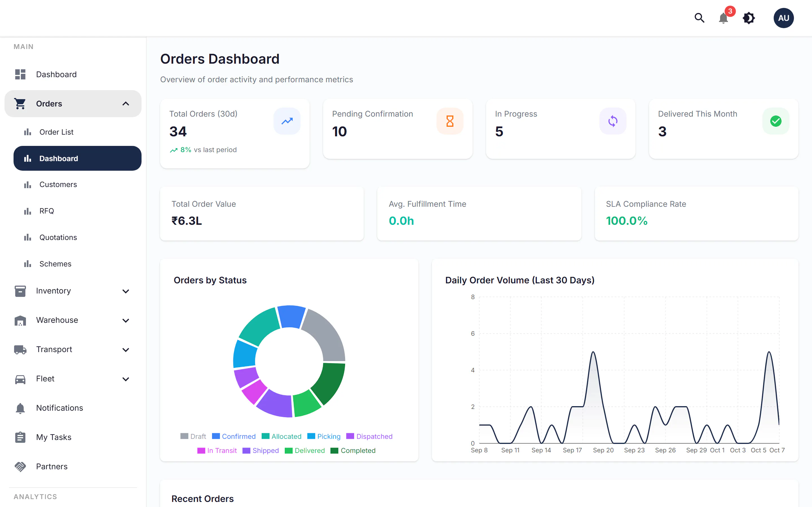
Task: Click the Pending Confirmation hourglass icon
Action: [450, 121]
